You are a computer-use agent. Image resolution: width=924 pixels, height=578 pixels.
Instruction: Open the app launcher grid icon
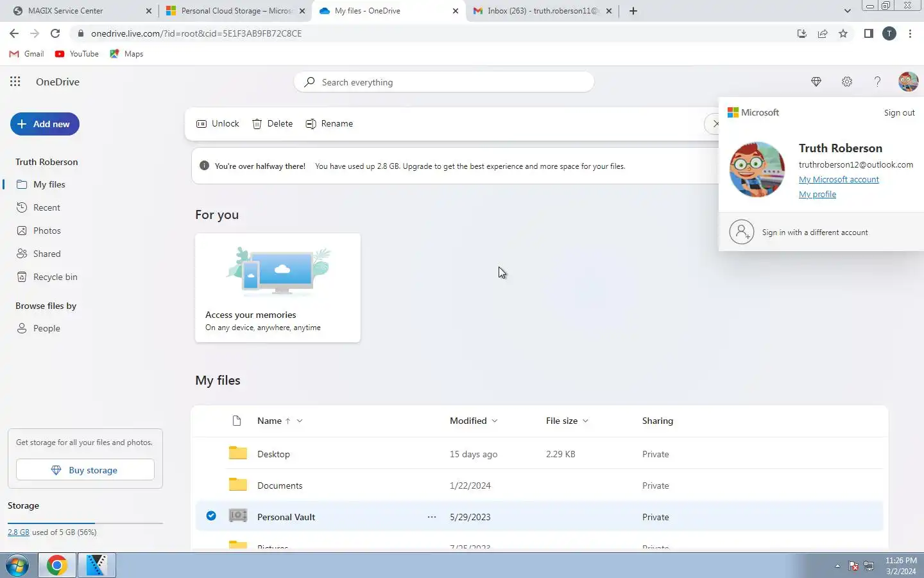click(x=15, y=82)
